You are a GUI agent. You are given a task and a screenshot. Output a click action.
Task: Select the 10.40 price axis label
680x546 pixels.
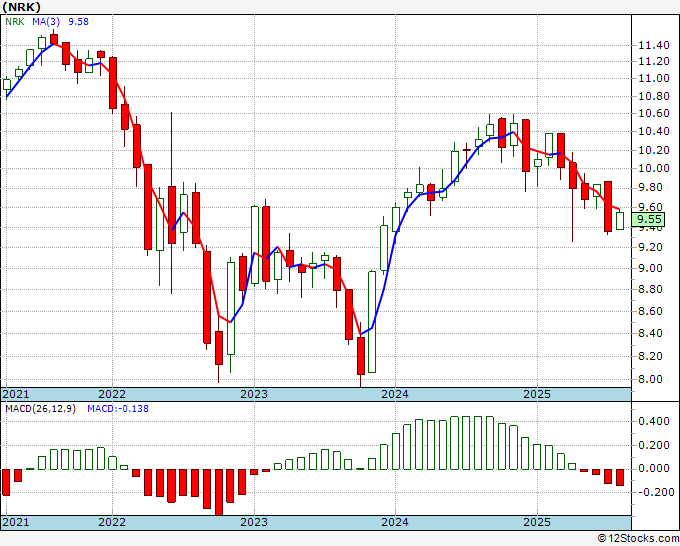pyautogui.click(x=654, y=132)
